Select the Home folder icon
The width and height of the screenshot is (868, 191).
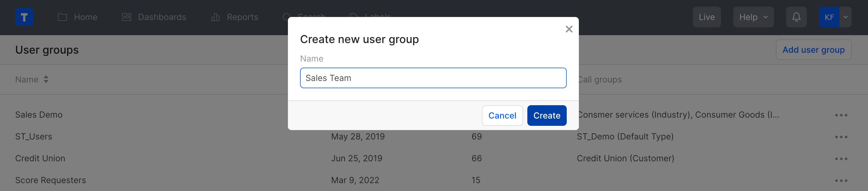62,17
